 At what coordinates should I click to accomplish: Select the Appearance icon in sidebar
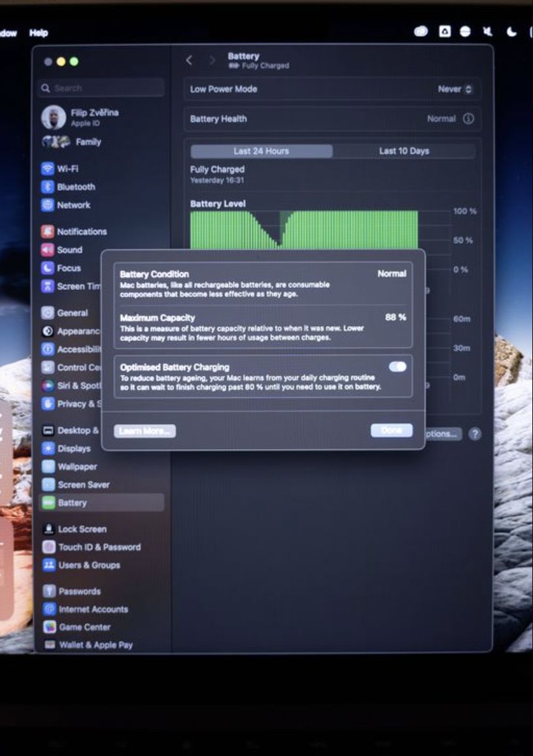(47, 331)
